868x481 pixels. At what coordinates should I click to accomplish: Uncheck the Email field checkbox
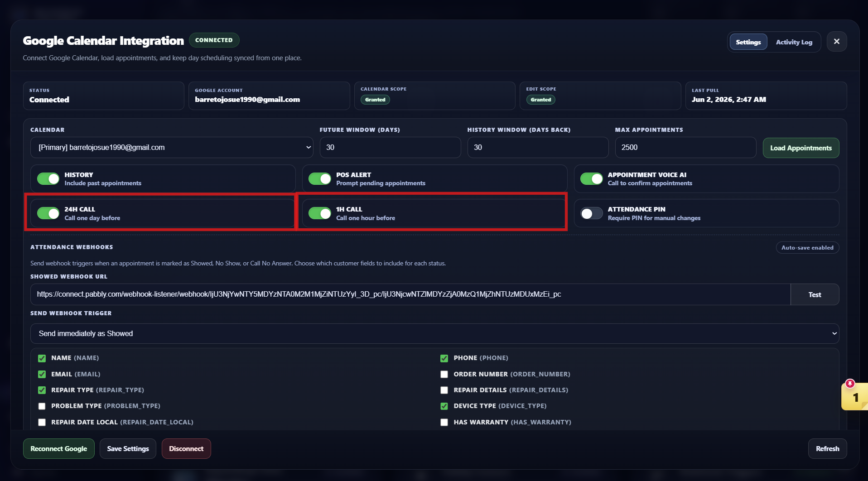(x=42, y=374)
